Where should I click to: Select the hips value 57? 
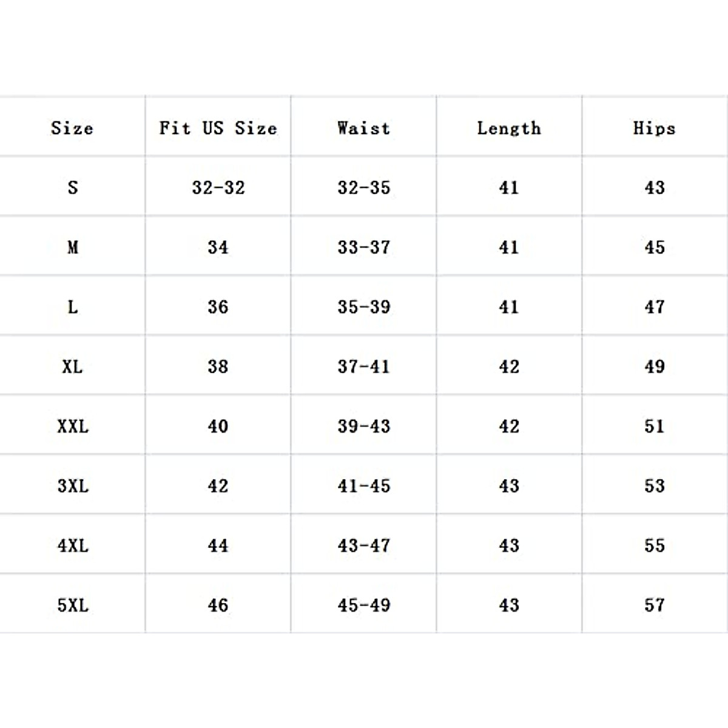pyautogui.click(x=655, y=605)
